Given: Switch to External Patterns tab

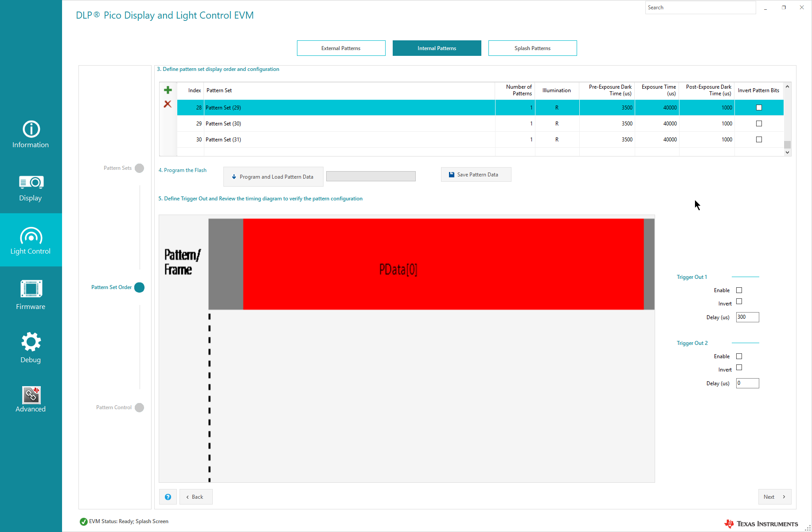Looking at the screenshot, I should coord(341,48).
